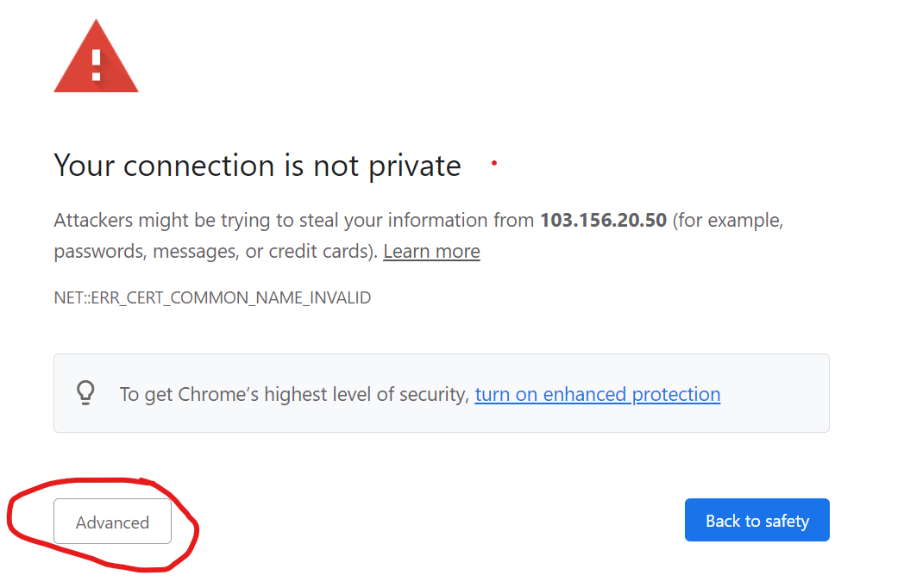Click the word security in the tip box
Screen dimensions: 904x588
434,395
